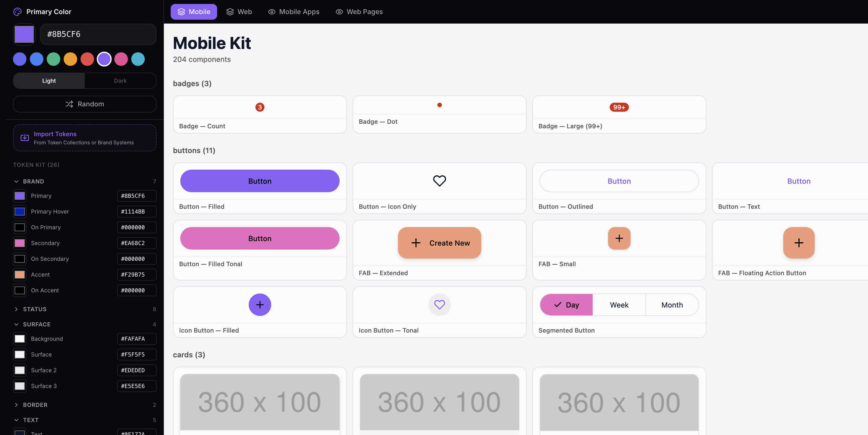This screenshot has height=435, width=868.
Task: Select Week in the segmented button
Action: tap(619, 305)
